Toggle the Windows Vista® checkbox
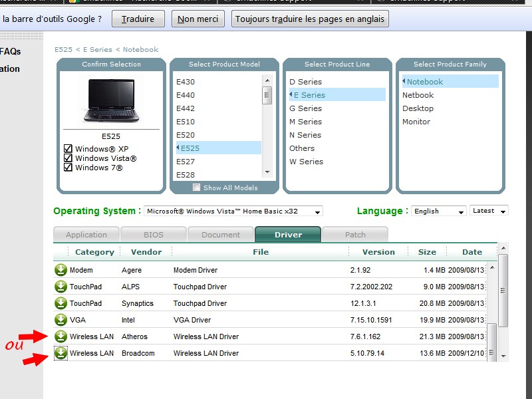 point(68,158)
